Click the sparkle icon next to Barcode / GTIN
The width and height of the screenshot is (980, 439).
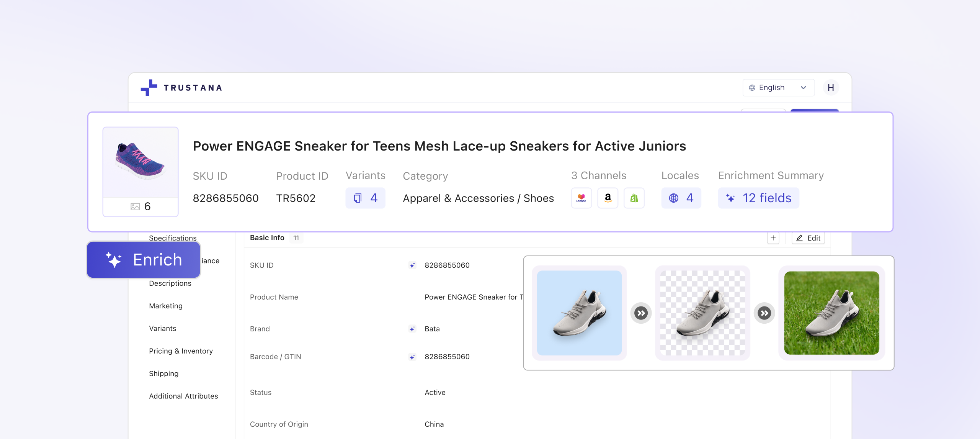pyautogui.click(x=412, y=357)
